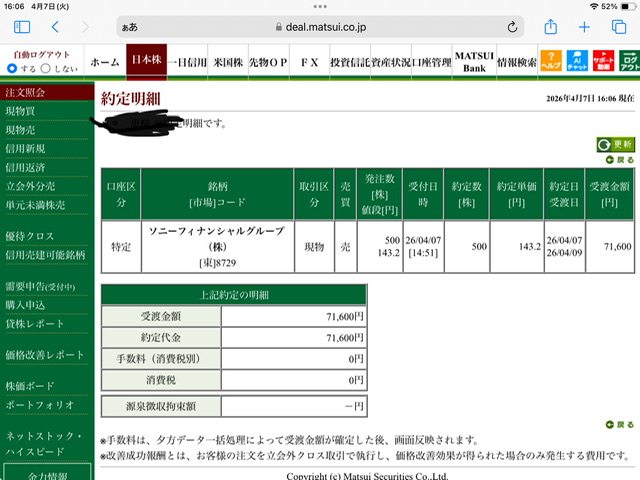
Task: Click the 約定明細 page heading
Action: coord(131,98)
